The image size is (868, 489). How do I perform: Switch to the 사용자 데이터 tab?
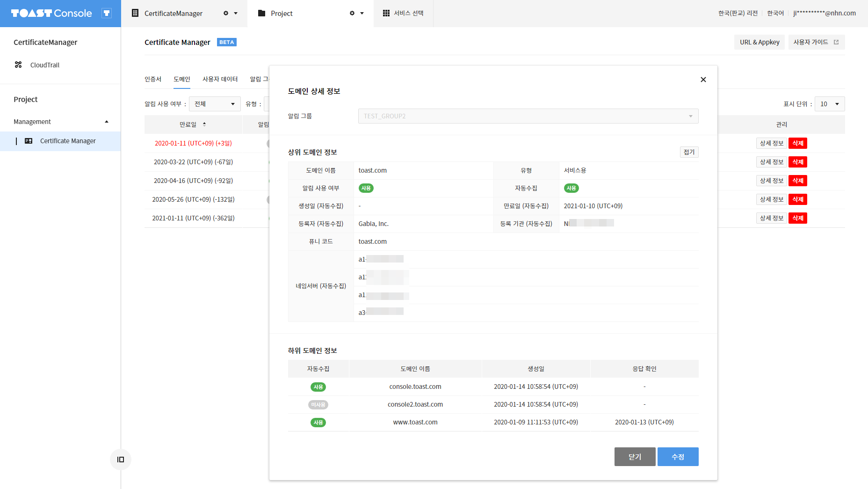[x=220, y=79]
